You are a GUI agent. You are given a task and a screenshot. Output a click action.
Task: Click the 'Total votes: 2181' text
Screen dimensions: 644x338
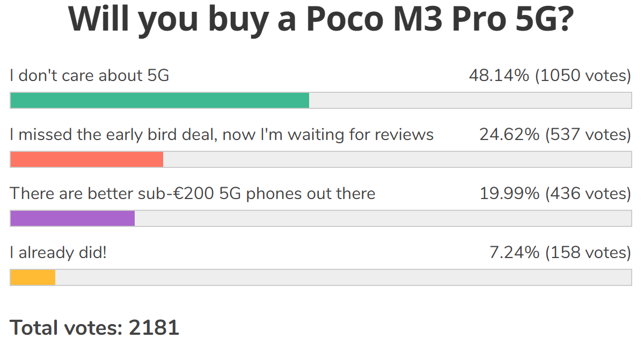tap(94, 327)
